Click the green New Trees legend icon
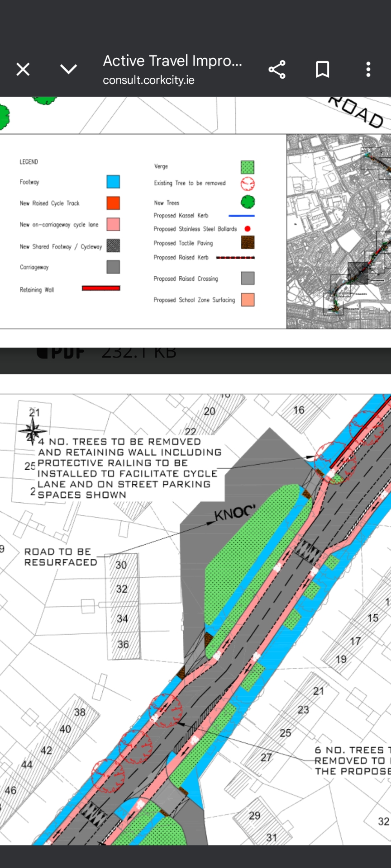This screenshot has height=868, width=391. (x=248, y=202)
